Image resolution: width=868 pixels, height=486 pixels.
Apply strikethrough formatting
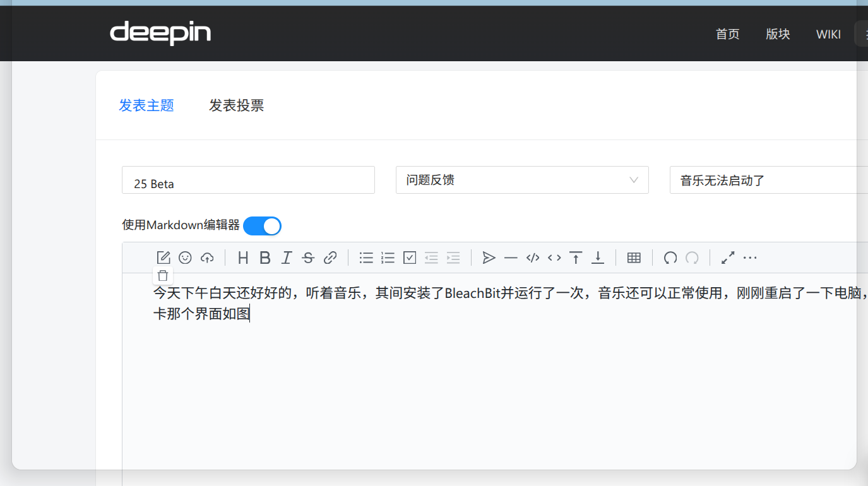pos(308,258)
